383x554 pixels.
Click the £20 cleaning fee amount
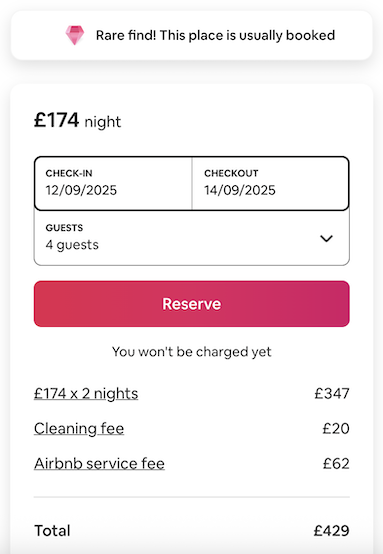[x=336, y=429]
